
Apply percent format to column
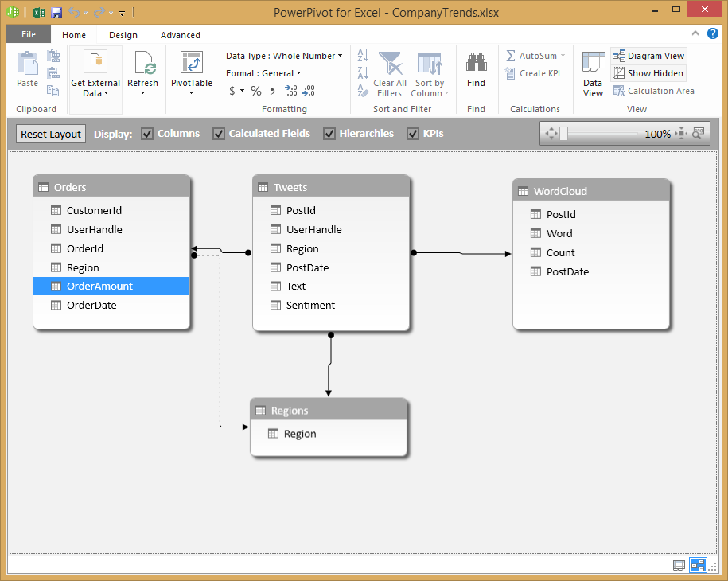(256, 91)
